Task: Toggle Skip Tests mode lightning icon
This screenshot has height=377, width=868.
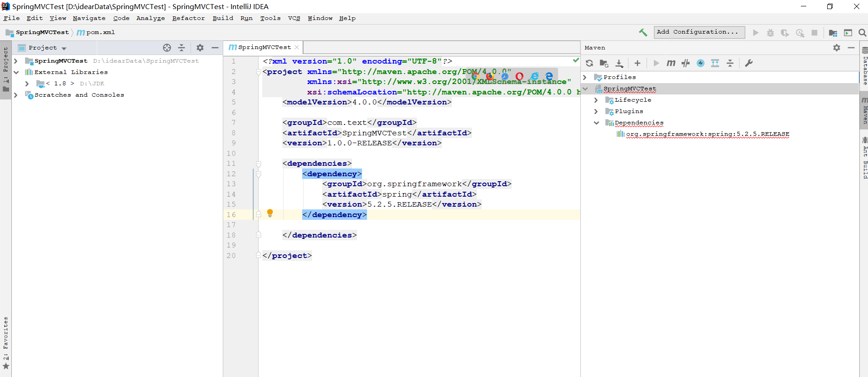Action: (x=701, y=63)
